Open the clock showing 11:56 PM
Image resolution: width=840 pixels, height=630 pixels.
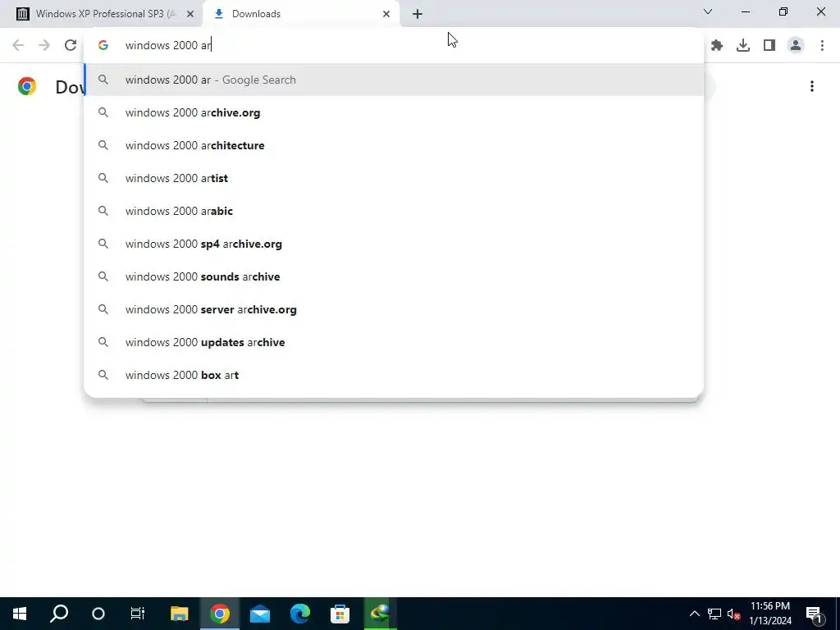[770, 614]
